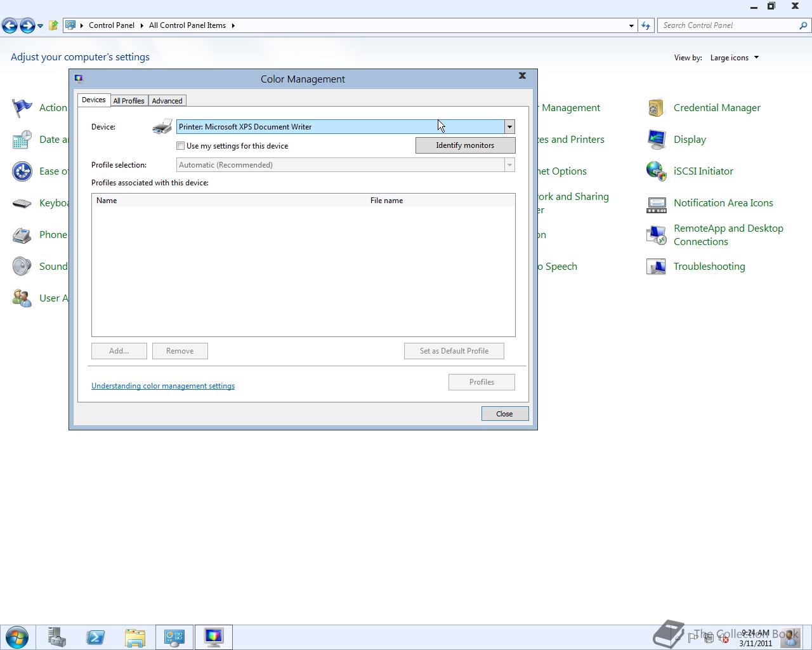Click the Color Management title bar icon
Image resolution: width=812 pixels, height=650 pixels.
(x=79, y=79)
